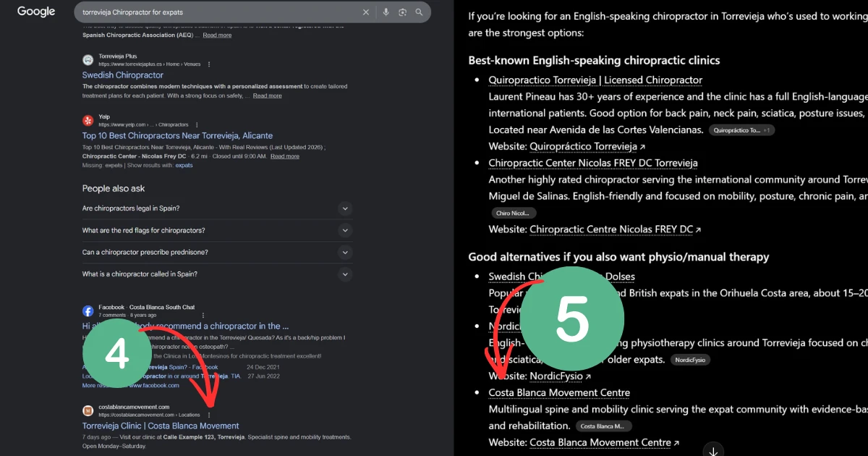Click the 'Costa Blanca M...' source chip
868x456 pixels.
(x=604, y=426)
